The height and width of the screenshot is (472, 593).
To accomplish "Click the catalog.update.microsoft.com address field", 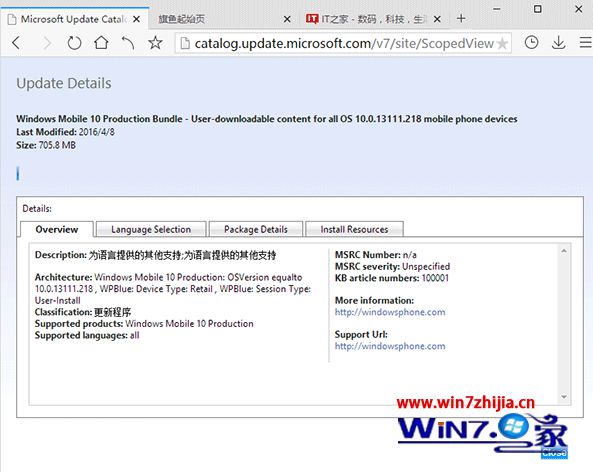I will [x=343, y=43].
